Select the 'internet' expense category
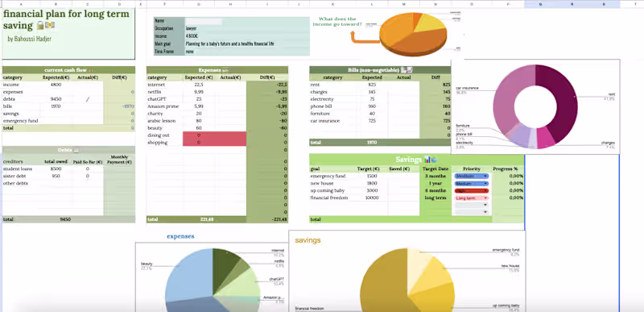Image resolution: width=644 pixels, height=312 pixels. (x=165, y=85)
